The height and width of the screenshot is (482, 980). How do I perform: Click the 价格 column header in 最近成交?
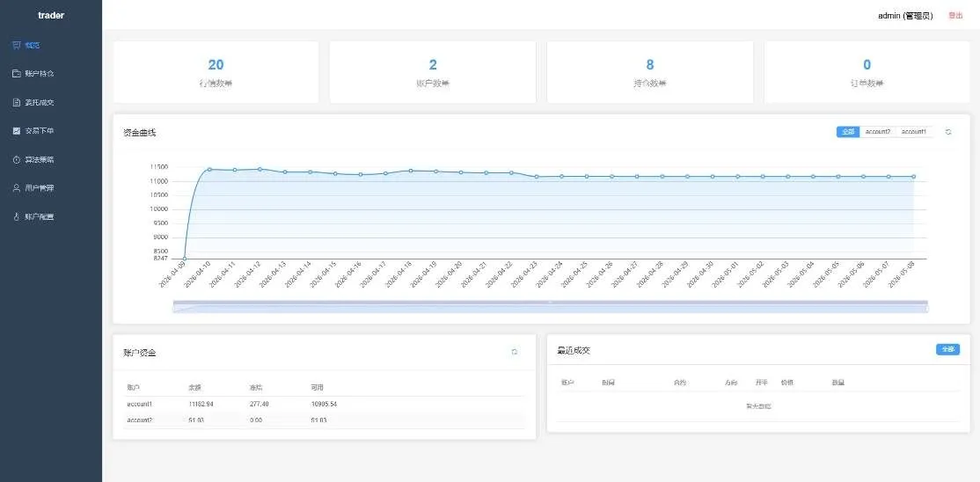click(786, 382)
